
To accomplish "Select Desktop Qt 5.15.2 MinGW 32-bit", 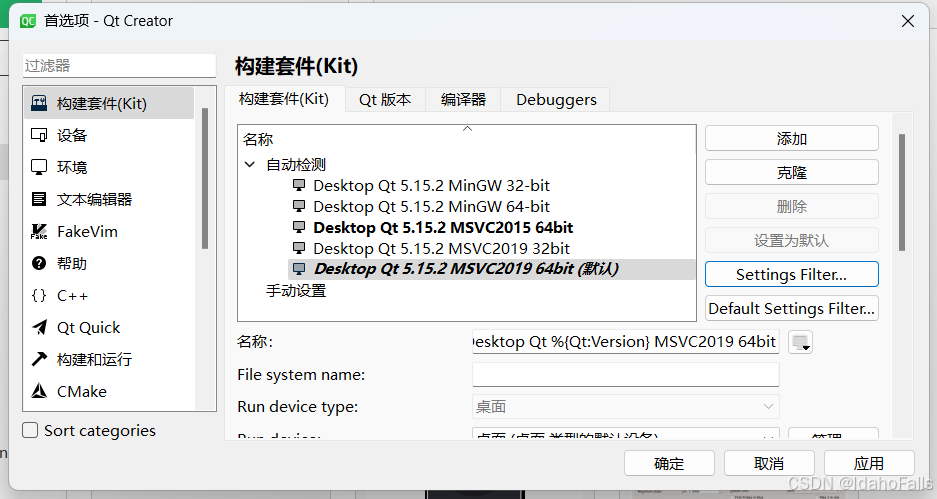I will tap(431, 185).
